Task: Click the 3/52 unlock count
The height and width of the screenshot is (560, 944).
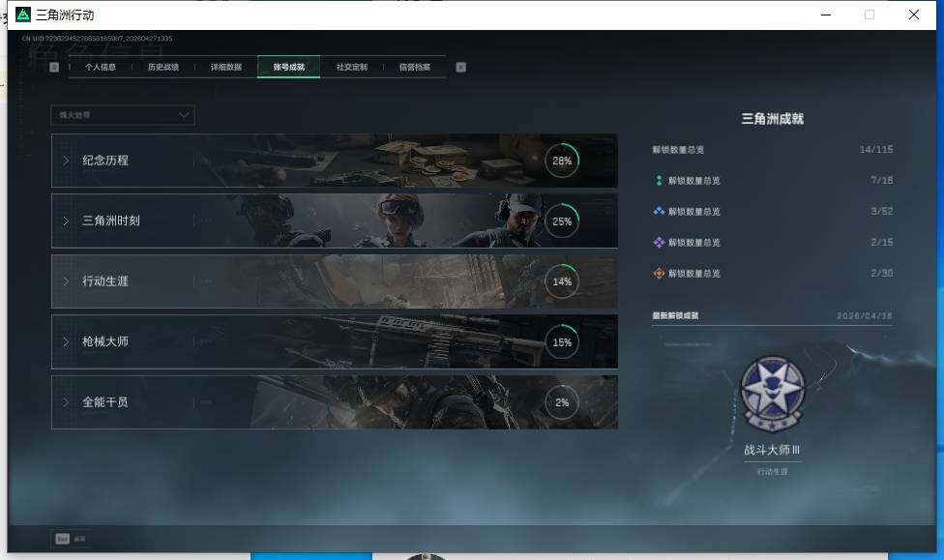Action: click(x=881, y=212)
